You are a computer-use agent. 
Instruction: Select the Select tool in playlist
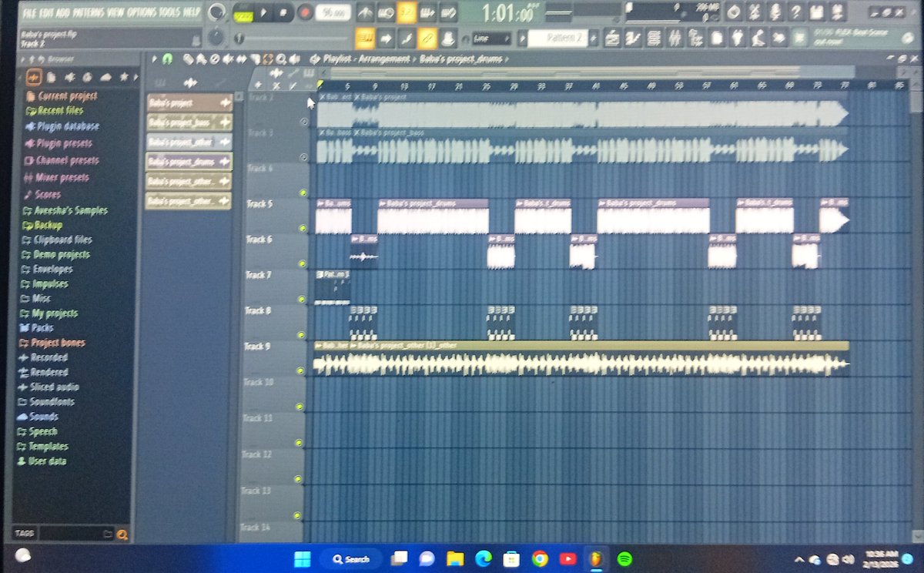tap(267, 59)
